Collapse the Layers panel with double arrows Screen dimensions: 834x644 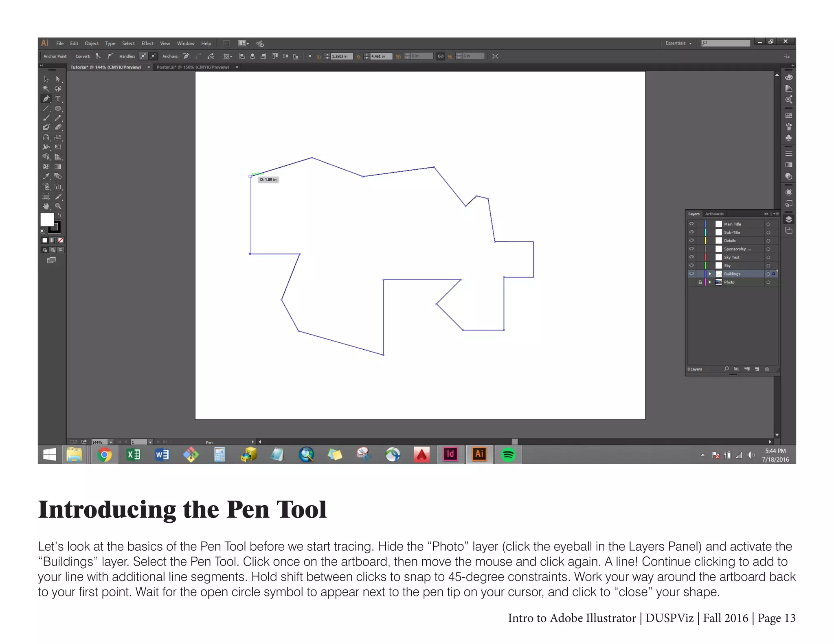click(766, 214)
